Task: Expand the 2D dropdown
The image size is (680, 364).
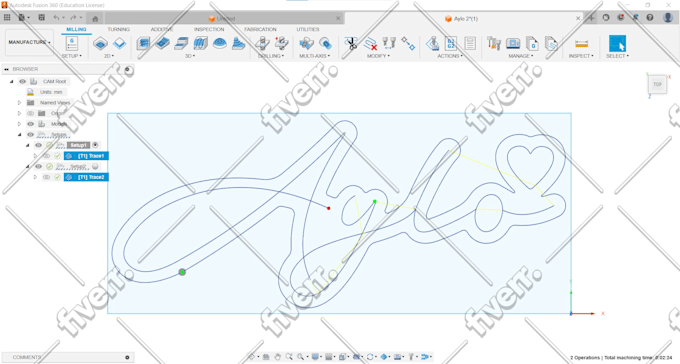Action: (109, 56)
